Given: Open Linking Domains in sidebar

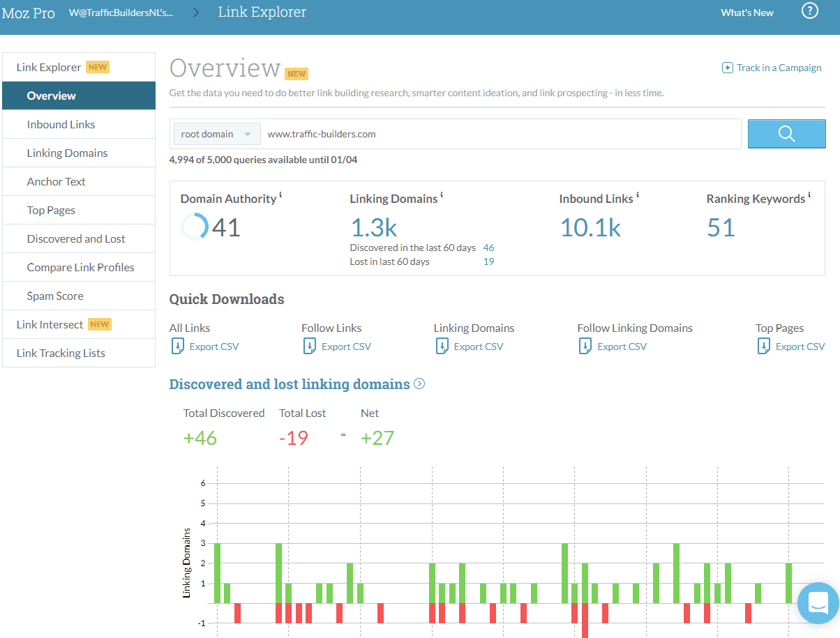Looking at the screenshot, I should [79, 153].
